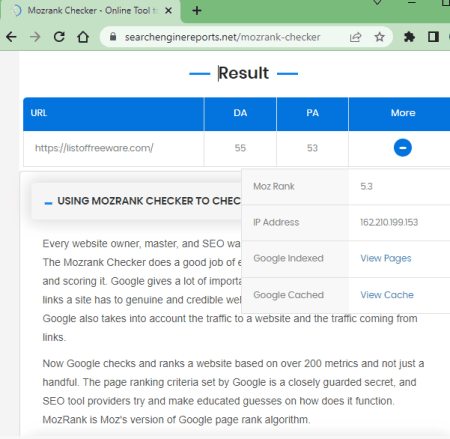This screenshot has width=450, height=439.
Task: Close the Mozrank Checker tab
Action: [168, 11]
